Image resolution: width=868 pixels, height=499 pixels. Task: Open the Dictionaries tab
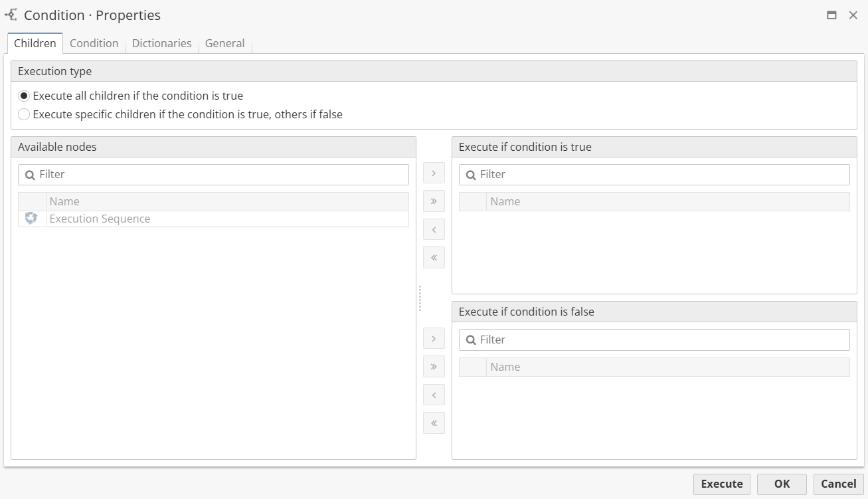pyautogui.click(x=161, y=43)
